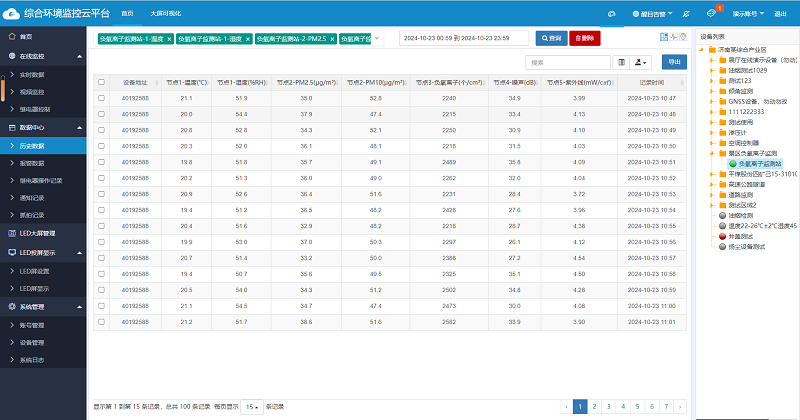
Task: Click the red 井盖测试 device status icon
Action: (x=723, y=236)
